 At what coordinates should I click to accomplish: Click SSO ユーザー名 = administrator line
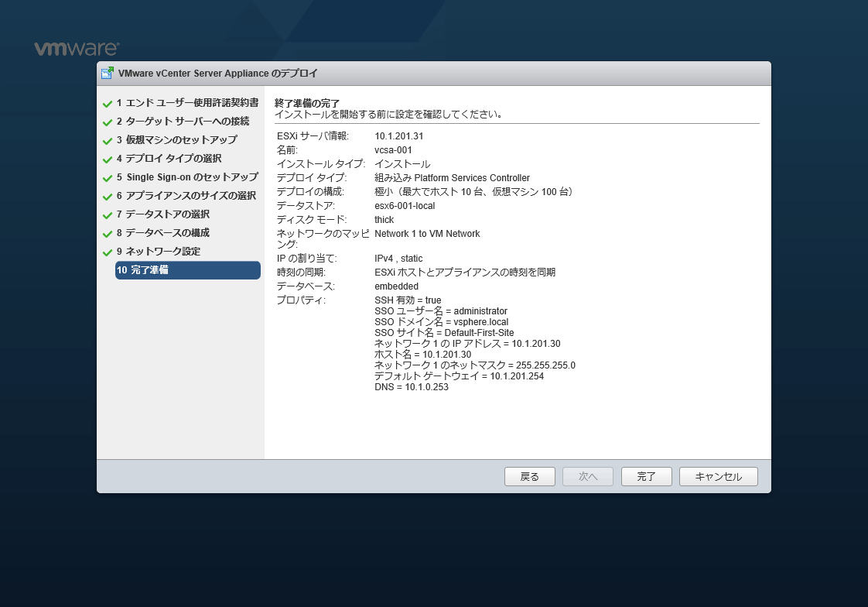[441, 311]
